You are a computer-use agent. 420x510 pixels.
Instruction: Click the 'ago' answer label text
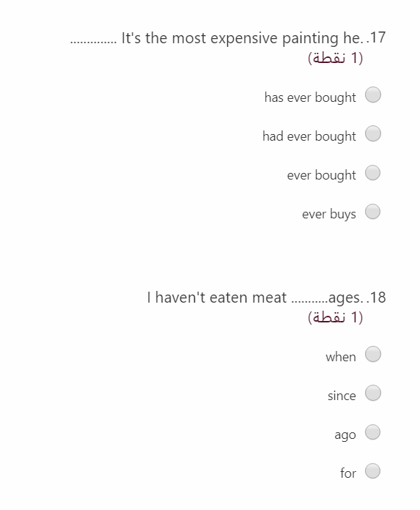(x=345, y=435)
